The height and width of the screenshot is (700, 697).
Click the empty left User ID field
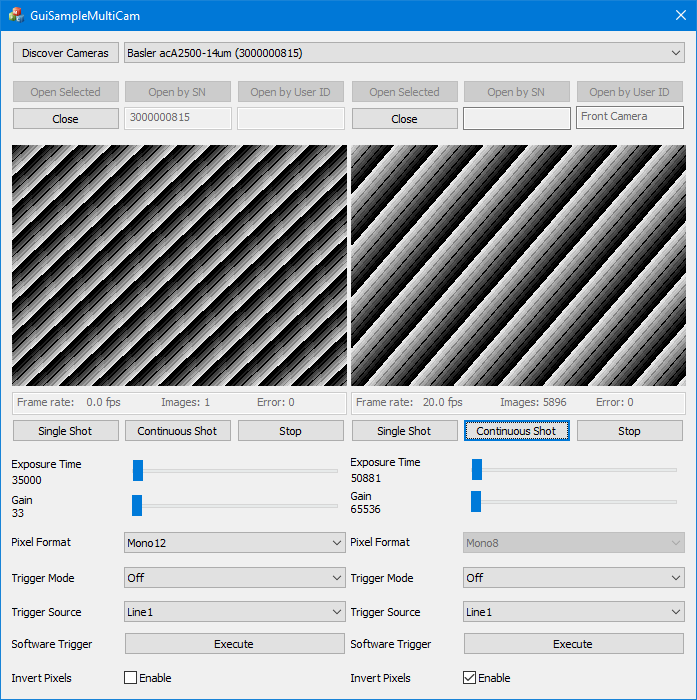pos(291,118)
